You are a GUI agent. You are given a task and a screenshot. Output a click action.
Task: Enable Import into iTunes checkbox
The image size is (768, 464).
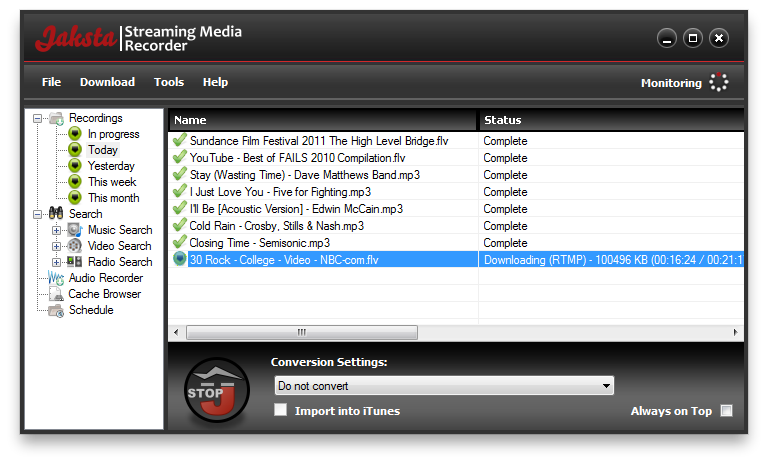coord(281,410)
